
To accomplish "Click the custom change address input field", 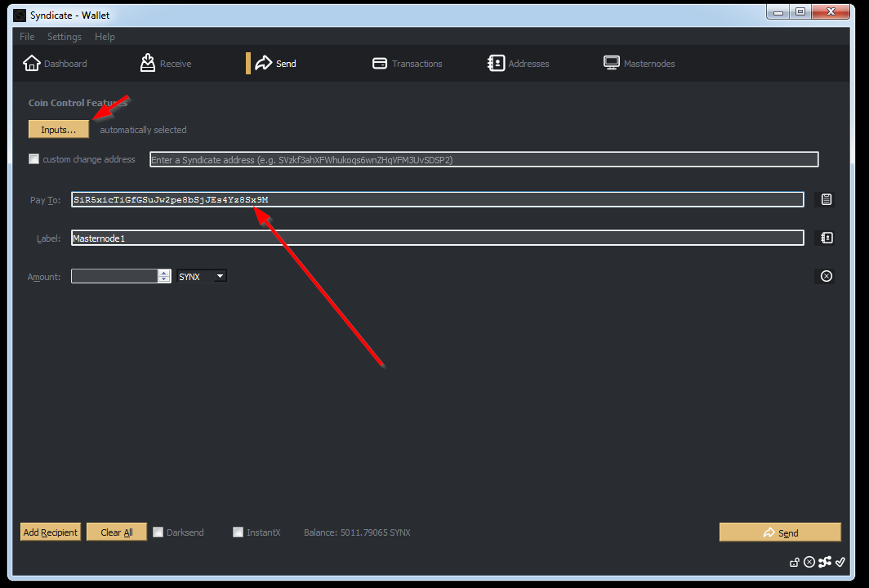I will coord(484,159).
